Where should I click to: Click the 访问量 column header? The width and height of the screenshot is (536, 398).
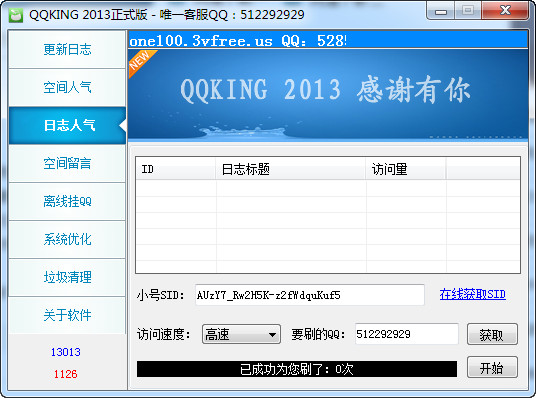click(x=406, y=169)
